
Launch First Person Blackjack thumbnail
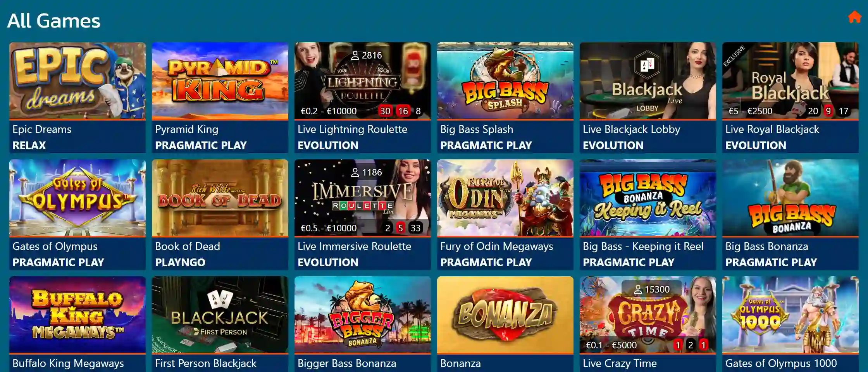220,315
